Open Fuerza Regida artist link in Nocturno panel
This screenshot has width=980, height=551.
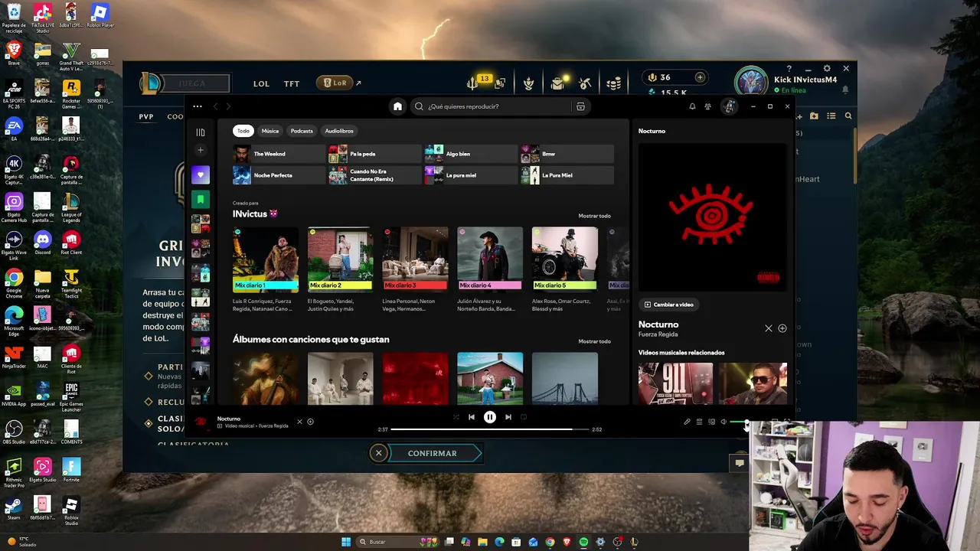click(x=658, y=334)
